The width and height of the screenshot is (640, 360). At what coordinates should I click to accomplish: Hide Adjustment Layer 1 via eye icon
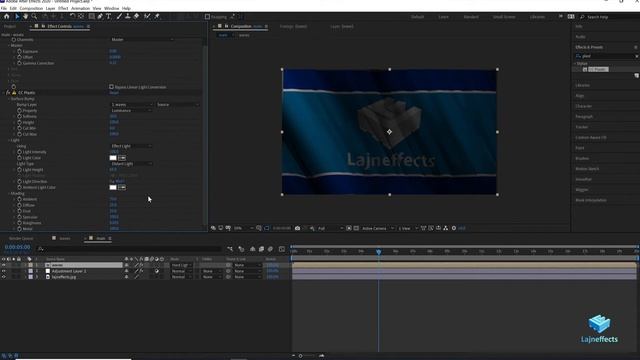pos(4,271)
